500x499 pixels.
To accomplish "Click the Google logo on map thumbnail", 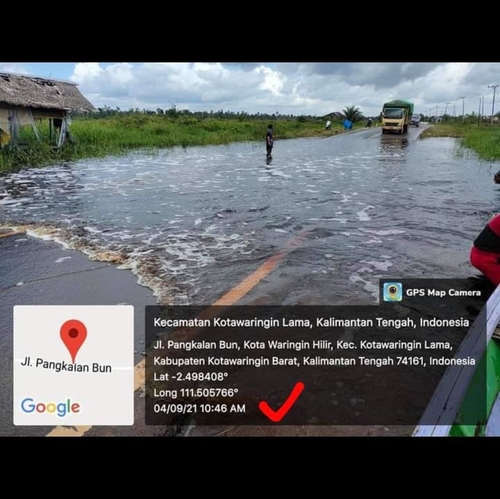I will (50, 407).
